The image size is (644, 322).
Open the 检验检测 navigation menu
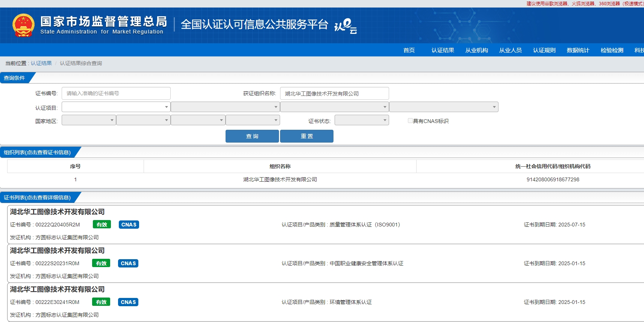click(x=612, y=50)
